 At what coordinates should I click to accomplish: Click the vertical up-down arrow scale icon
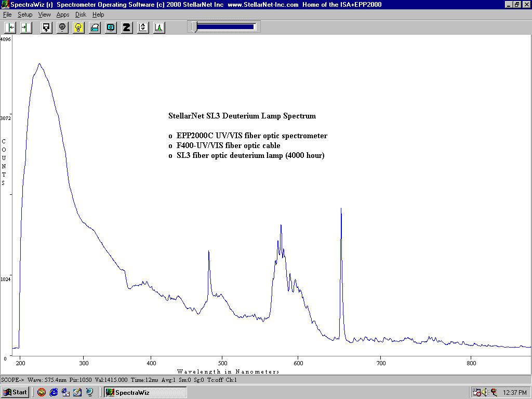[x=143, y=28]
